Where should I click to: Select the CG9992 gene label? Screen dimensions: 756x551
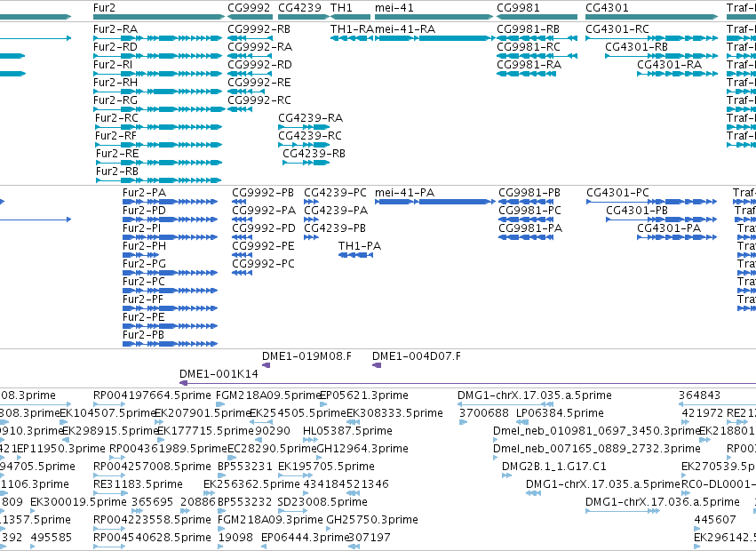point(249,8)
